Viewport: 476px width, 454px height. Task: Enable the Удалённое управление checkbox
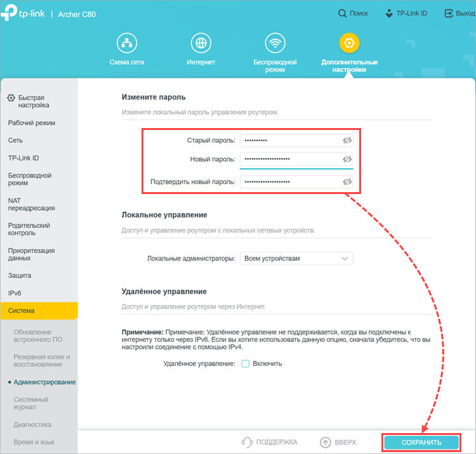coord(245,363)
